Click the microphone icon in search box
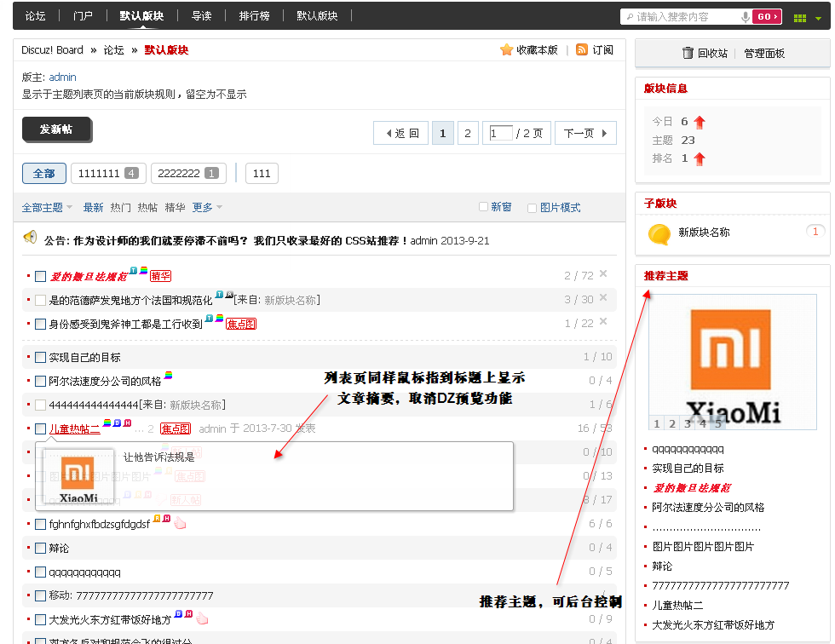Viewport: 835px width, 644px height. [746, 17]
